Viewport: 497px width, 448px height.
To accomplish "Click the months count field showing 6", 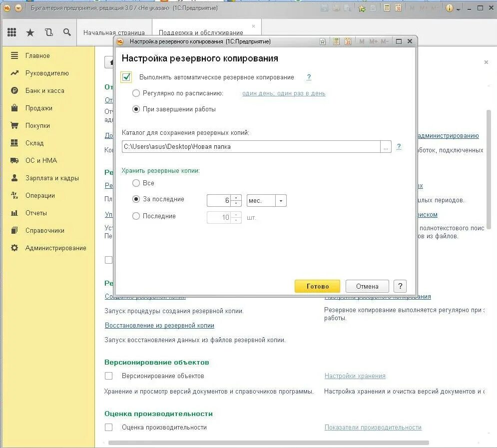I will 219,201.
